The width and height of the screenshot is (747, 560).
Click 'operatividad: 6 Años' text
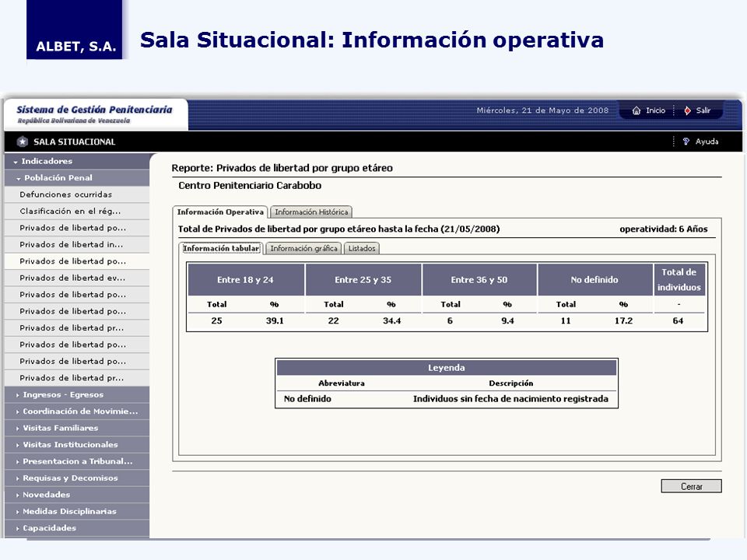[x=664, y=229]
